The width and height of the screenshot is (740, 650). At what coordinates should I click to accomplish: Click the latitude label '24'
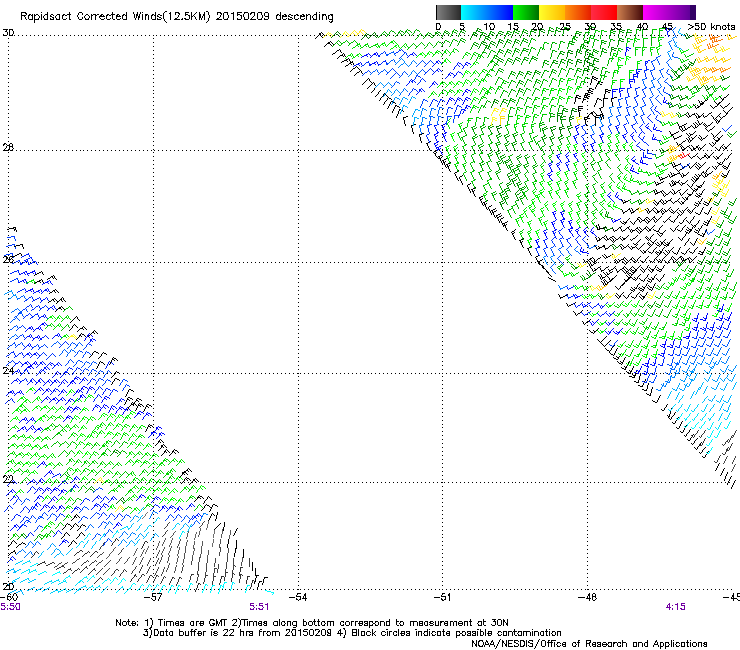pyautogui.click(x=8, y=370)
